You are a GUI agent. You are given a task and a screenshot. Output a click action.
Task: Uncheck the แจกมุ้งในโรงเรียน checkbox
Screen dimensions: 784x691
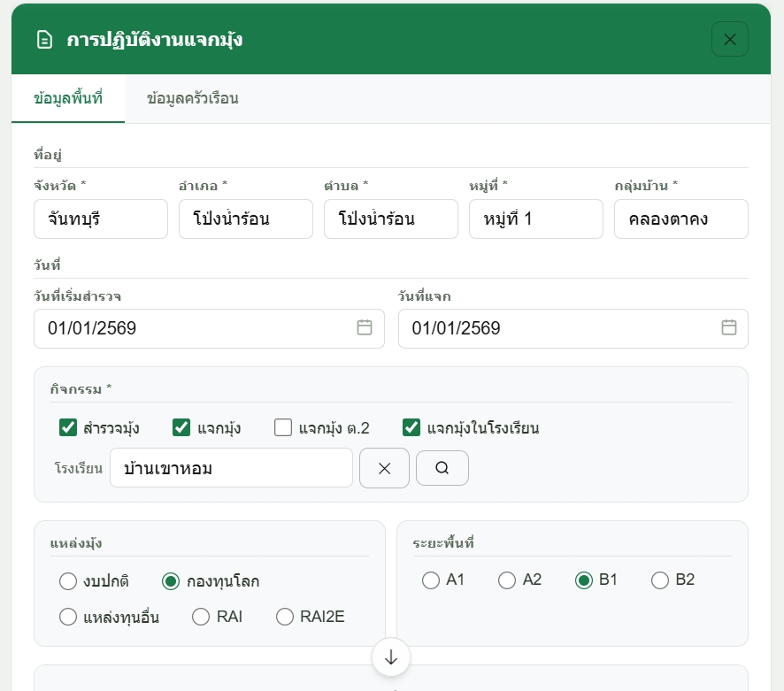coord(411,428)
